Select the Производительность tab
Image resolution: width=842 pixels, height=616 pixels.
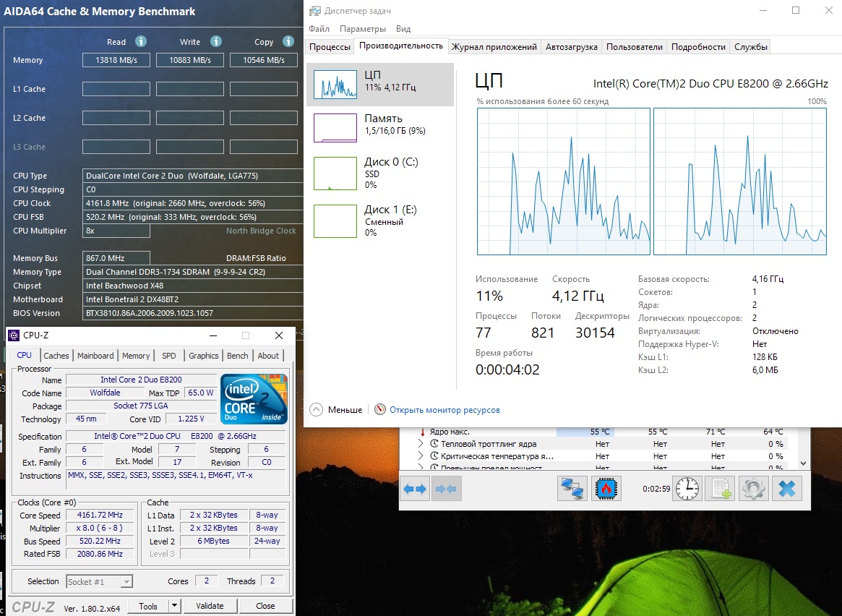click(401, 46)
